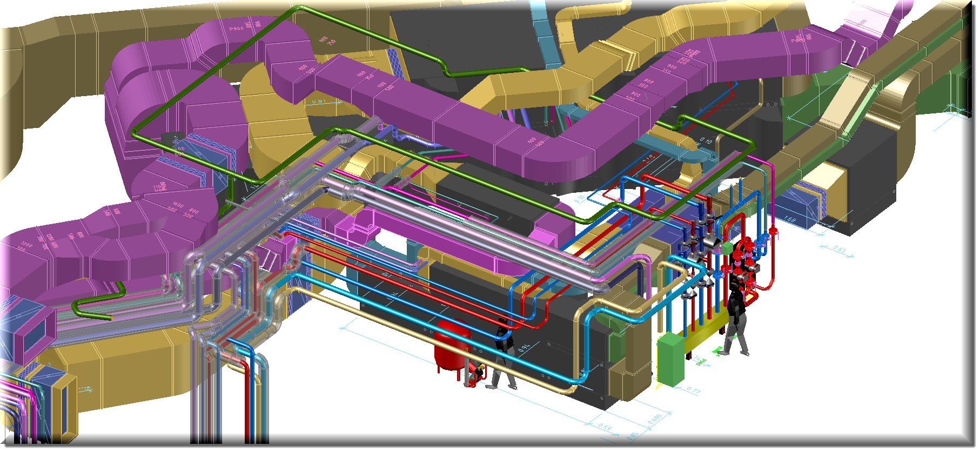This screenshot has width=980, height=452.
Task: Click the 0.81 dimension label under the purple duct
Action: click(319, 101)
